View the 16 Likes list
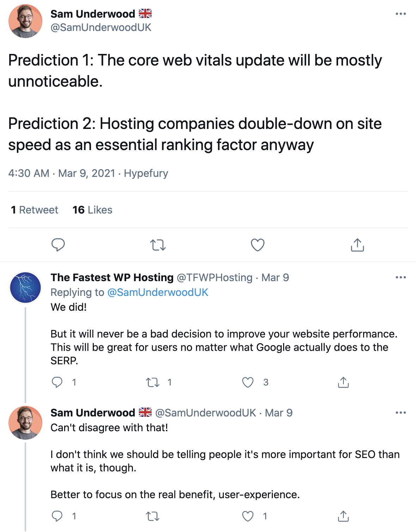Screen dimensions: 416x532 [92, 210]
